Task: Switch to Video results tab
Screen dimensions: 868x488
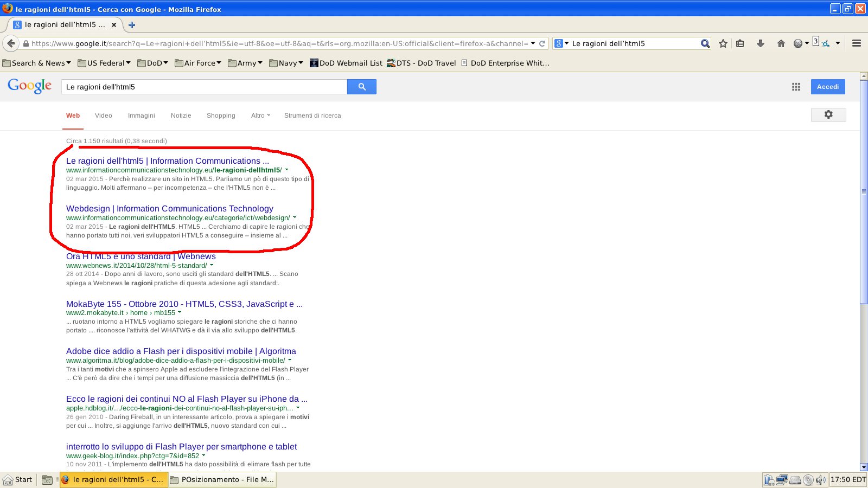Action: pyautogui.click(x=103, y=115)
